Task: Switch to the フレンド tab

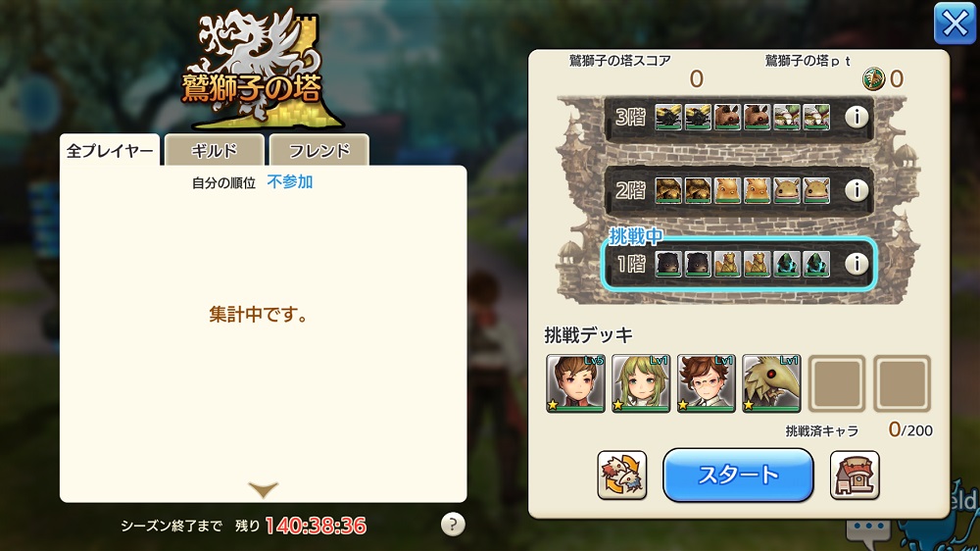Action: coord(319,150)
